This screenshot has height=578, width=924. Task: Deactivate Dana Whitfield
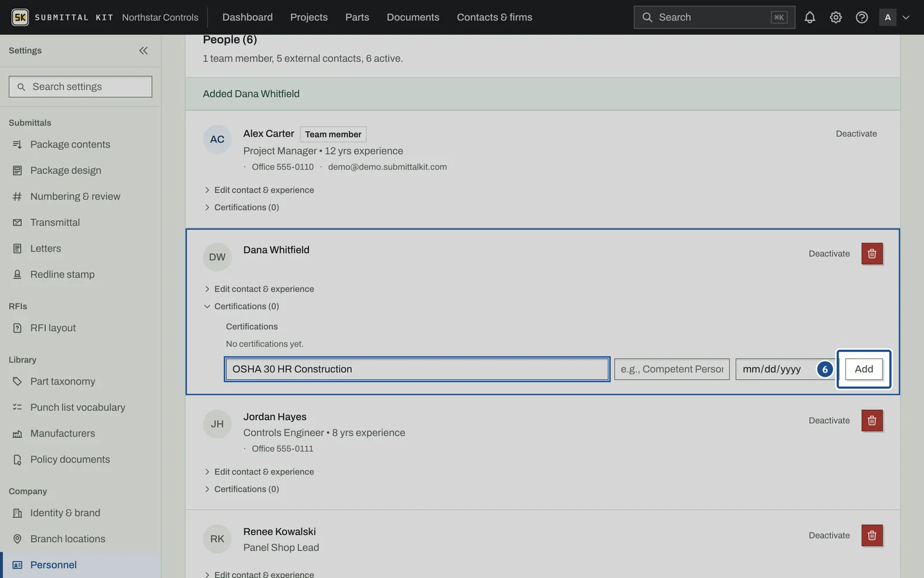click(829, 254)
